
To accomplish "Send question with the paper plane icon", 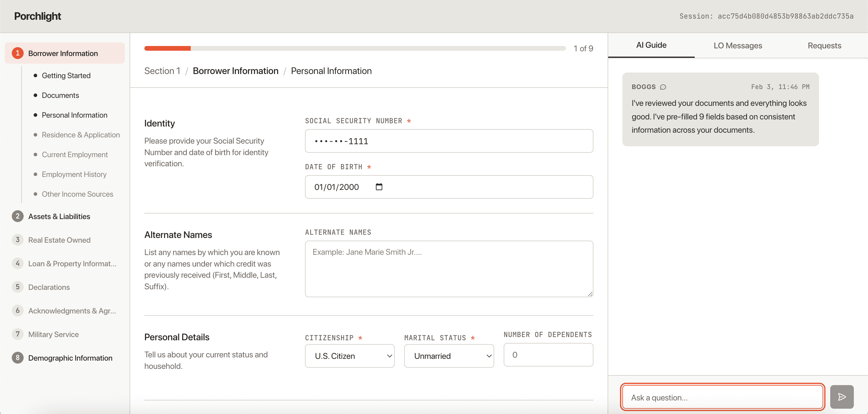I will pos(841,397).
